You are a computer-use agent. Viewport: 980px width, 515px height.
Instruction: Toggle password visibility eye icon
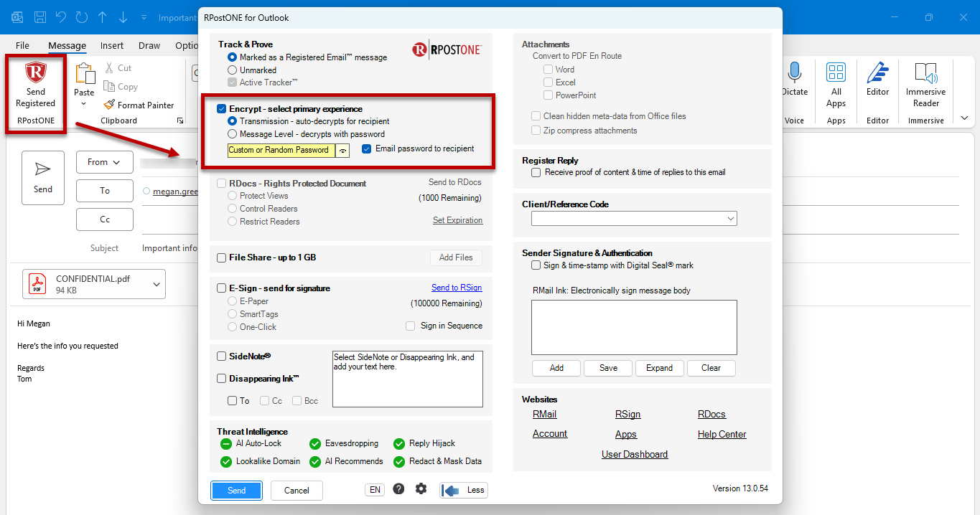pos(342,151)
